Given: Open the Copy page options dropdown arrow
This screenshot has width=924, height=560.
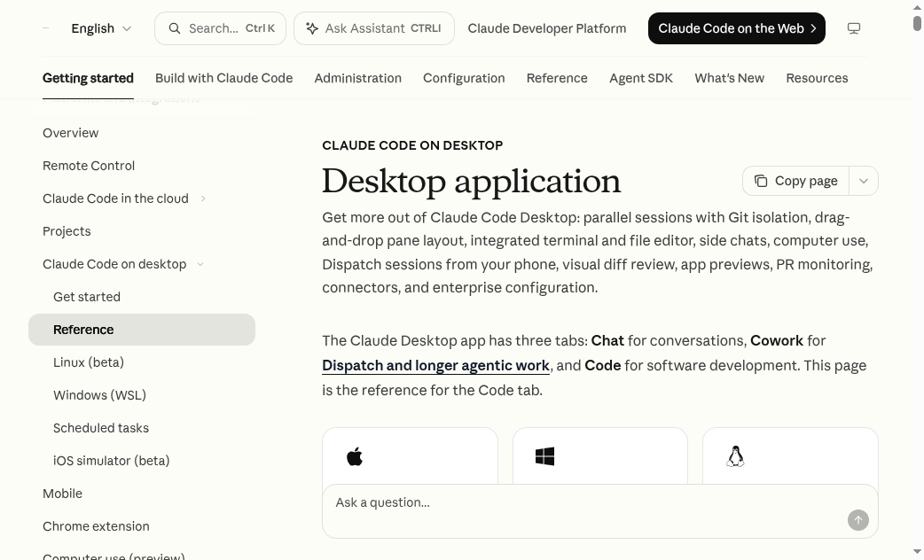Looking at the screenshot, I should pyautogui.click(x=864, y=181).
